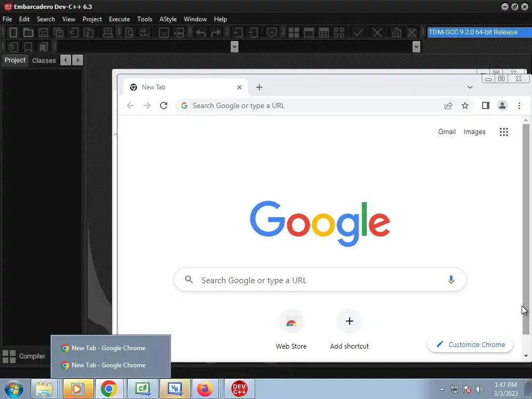The width and height of the screenshot is (532, 399).
Task: Open the Tools menu
Action: click(144, 19)
